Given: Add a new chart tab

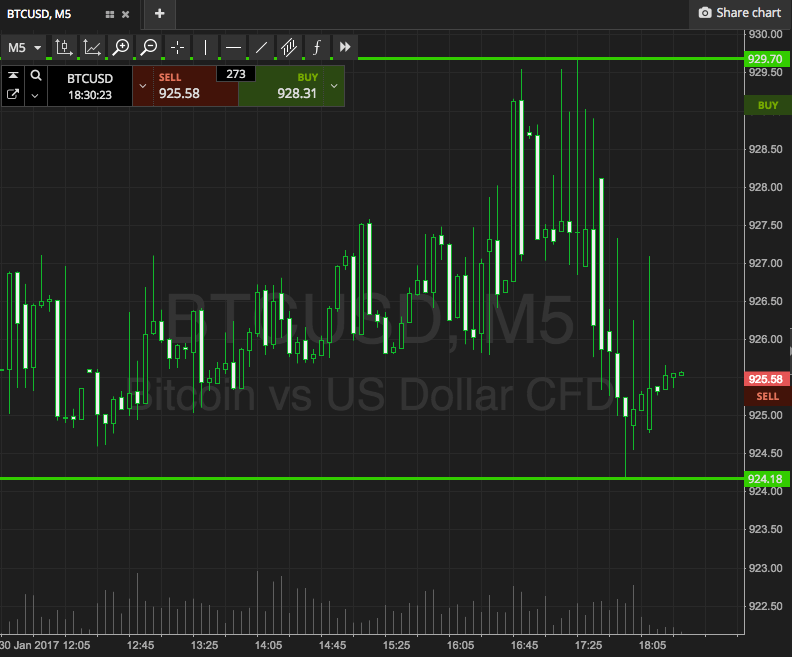Looking at the screenshot, I should tap(159, 13).
